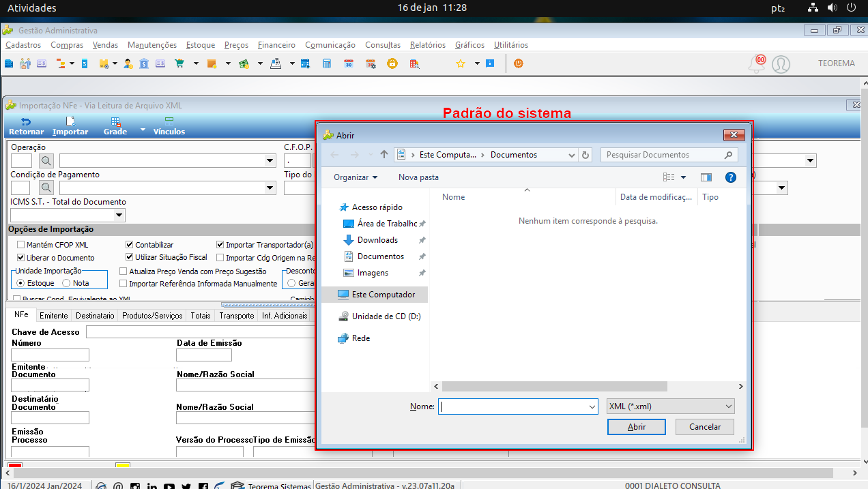Click the calendar 30 toolbar icon
The image size is (868, 489).
(x=348, y=63)
